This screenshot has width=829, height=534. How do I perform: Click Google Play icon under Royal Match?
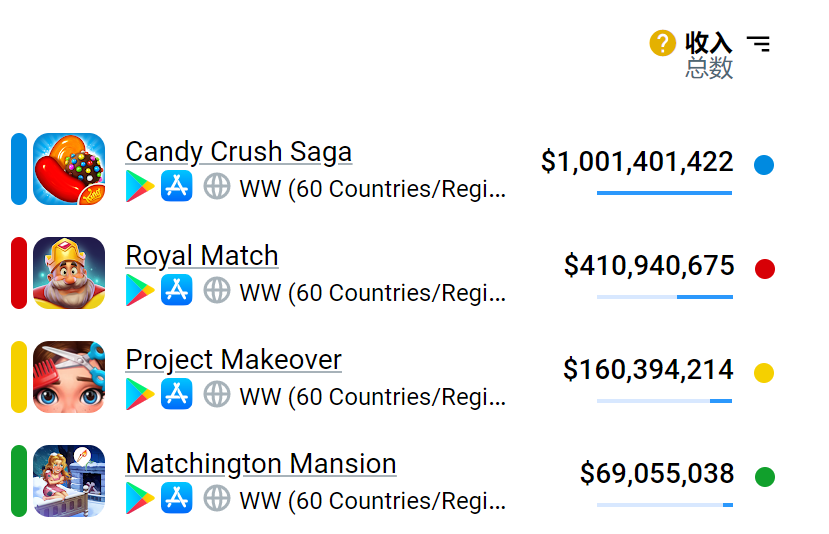140,291
